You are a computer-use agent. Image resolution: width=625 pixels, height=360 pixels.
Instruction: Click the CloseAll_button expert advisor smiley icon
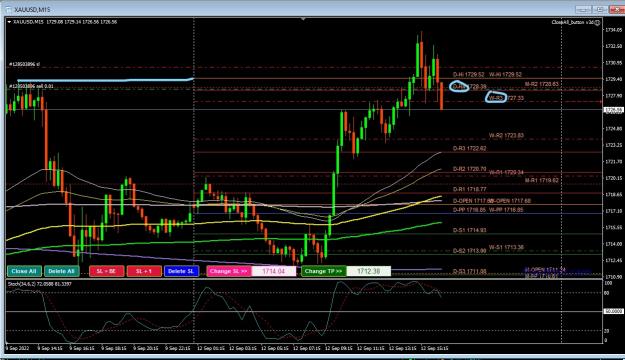(x=597, y=23)
